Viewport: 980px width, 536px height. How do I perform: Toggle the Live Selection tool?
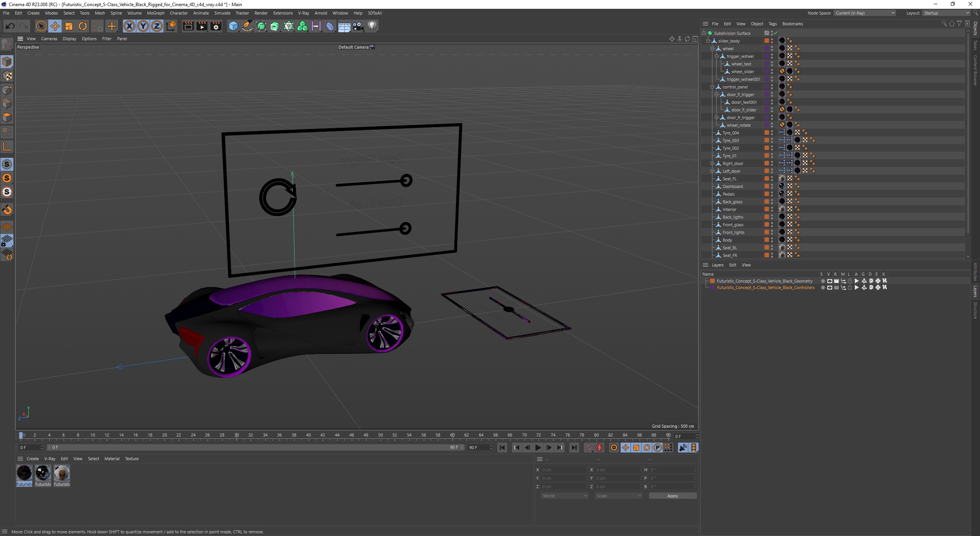pyautogui.click(x=42, y=26)
